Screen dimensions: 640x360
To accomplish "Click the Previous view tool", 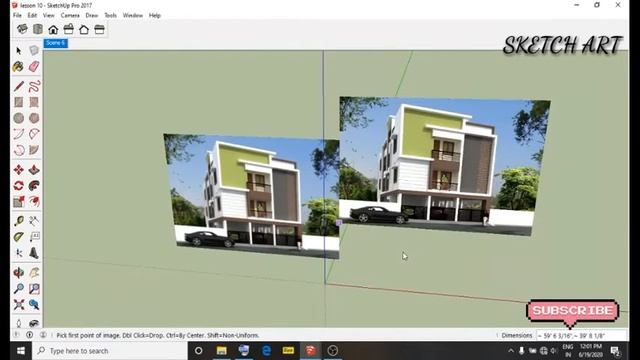I will pos(34,304).
